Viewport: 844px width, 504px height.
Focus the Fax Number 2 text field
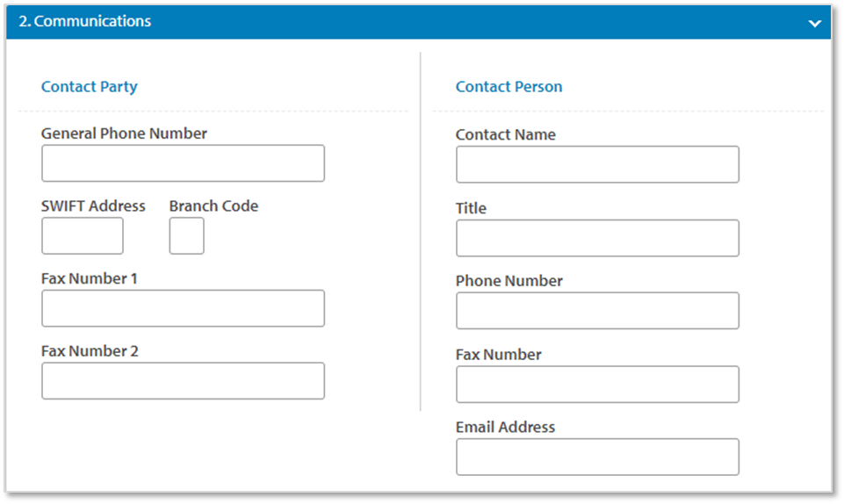[183, 381]
